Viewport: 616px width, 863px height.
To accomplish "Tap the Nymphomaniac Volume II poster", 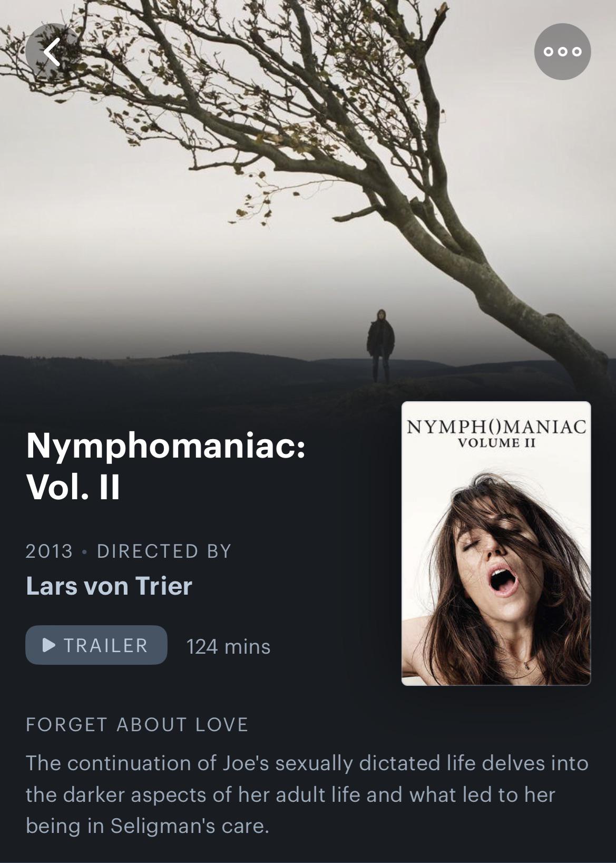I will pos(496,543).
